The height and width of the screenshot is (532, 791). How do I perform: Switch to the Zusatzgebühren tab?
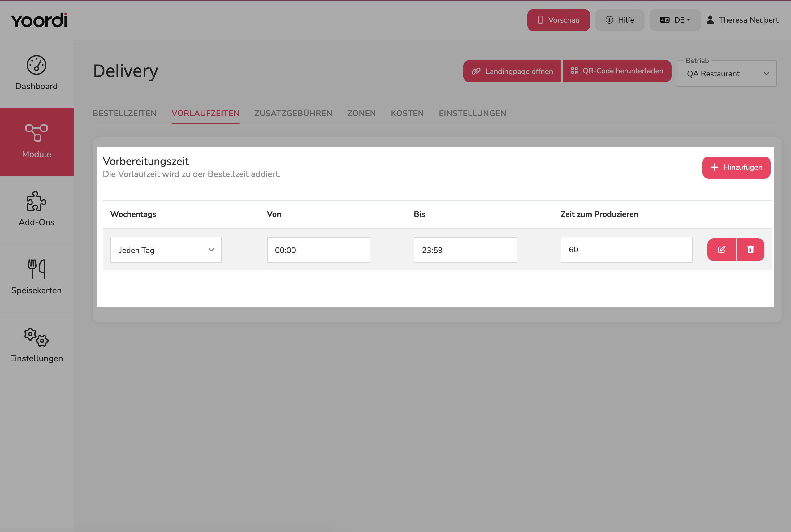pyautogui.click(x=293, y=113)
